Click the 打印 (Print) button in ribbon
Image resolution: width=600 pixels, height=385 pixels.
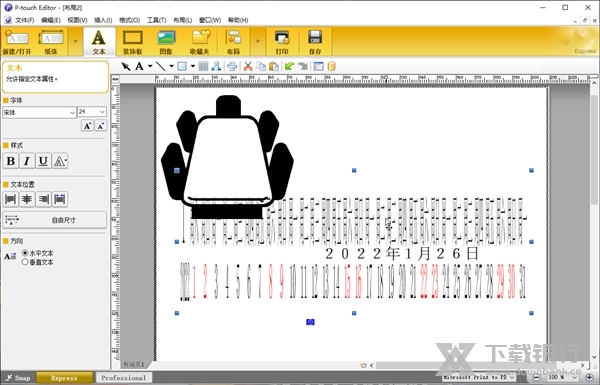click(282, 42)
